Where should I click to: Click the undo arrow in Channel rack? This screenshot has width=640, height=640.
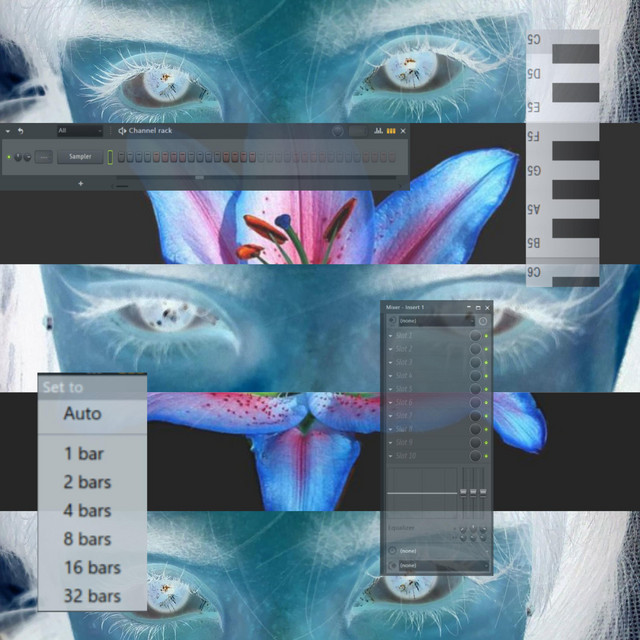[21, 131]
